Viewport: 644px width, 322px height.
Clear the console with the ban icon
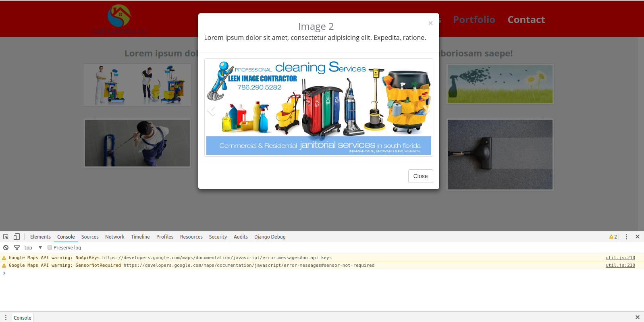pos(6,247)
